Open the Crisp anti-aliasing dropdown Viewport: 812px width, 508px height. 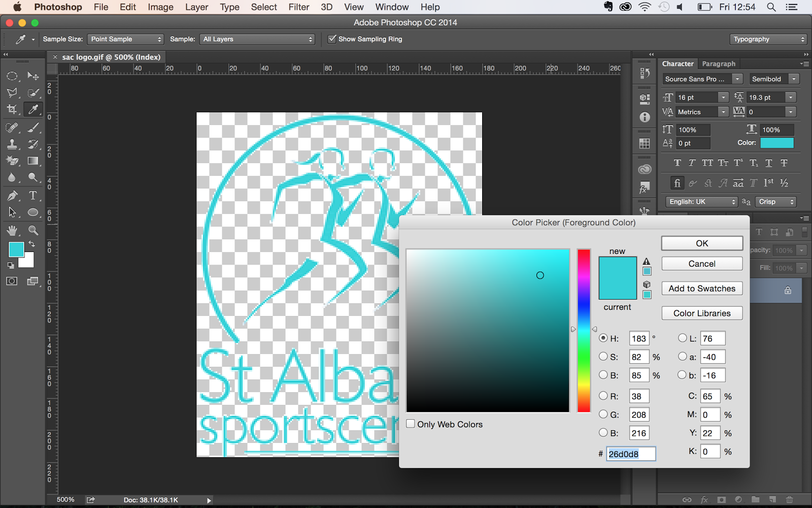tap(775, 202)
